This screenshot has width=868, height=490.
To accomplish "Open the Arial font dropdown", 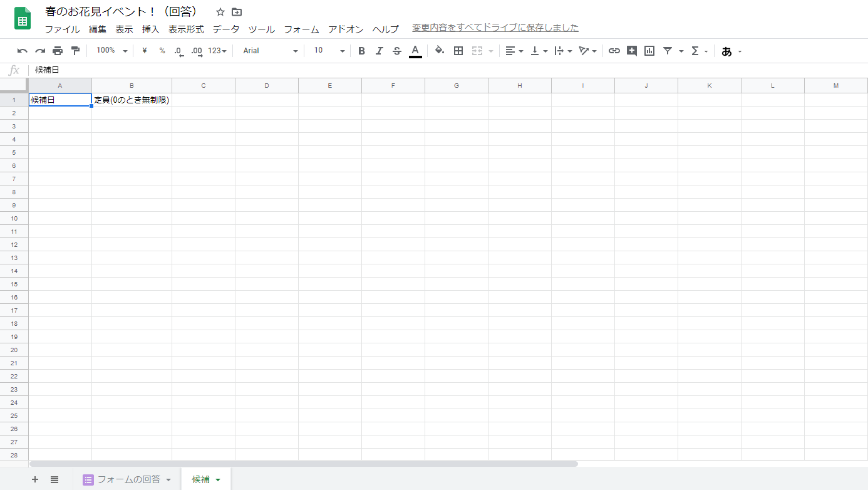I will pyautogui.click(x=271, y=51).
